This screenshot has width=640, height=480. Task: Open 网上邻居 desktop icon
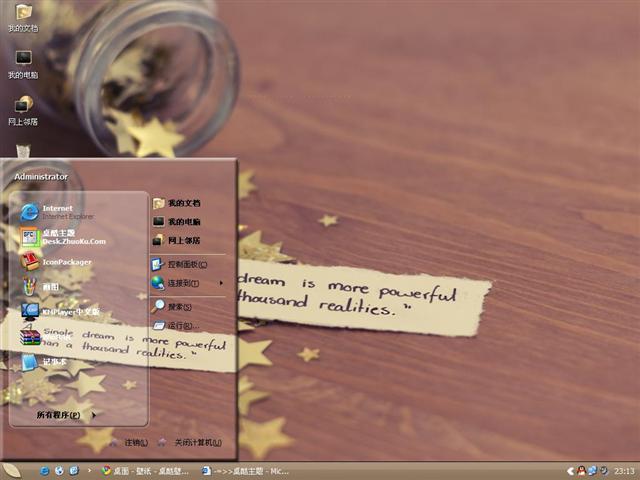coord(23,108)
